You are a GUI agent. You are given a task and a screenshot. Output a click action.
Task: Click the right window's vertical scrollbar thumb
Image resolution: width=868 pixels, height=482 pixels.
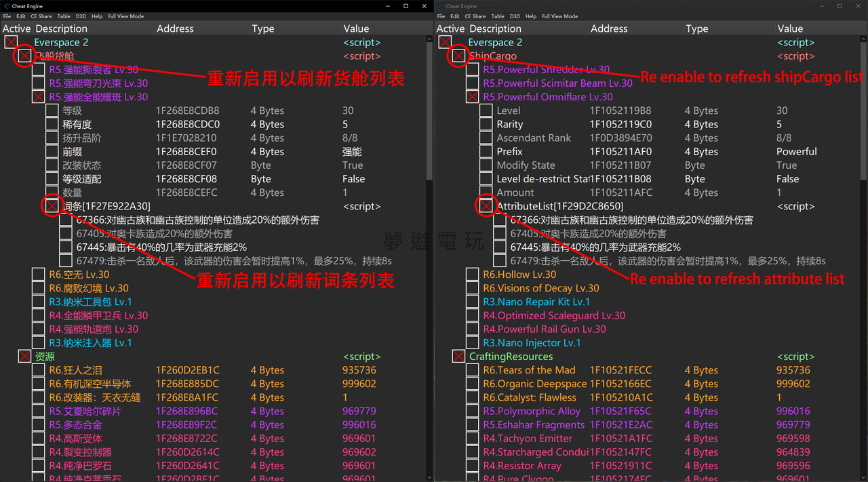click(863, 108)
